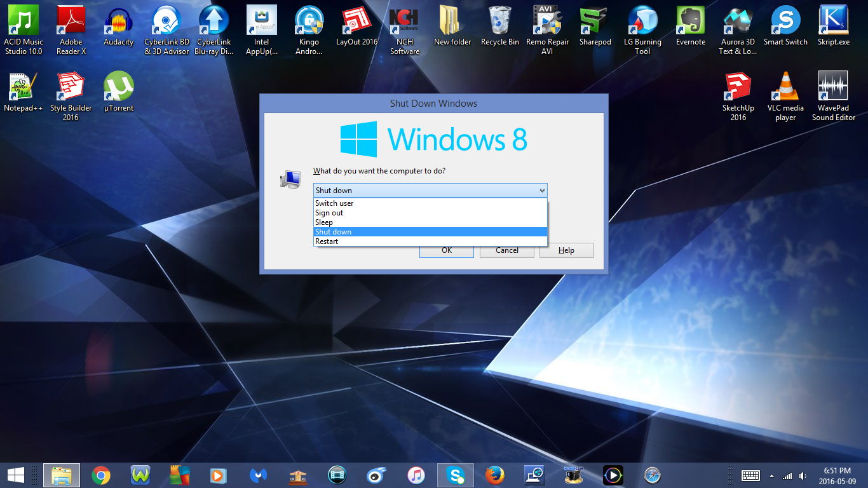This screenshot has height=488, width=868.
Task: Click the Recycle Bin desktop icon
Action: 500,25
